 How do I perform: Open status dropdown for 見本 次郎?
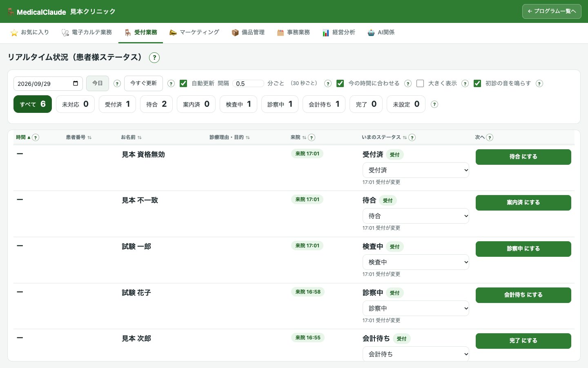click(416, 354)
